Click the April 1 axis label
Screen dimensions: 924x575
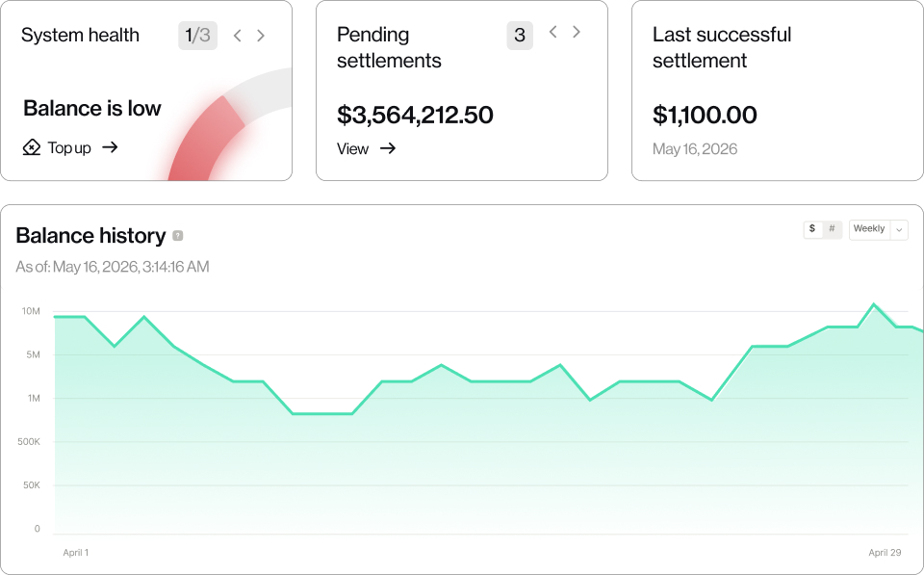75,553
